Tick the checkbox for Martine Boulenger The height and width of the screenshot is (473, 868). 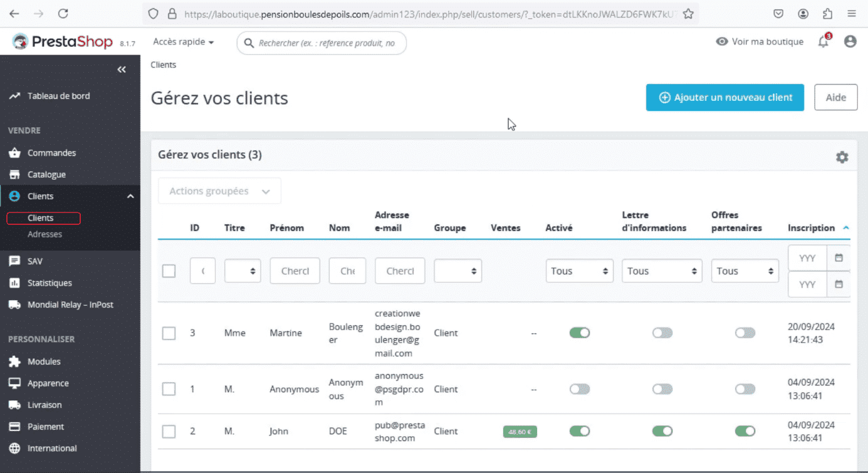click(x=169, y=333)
